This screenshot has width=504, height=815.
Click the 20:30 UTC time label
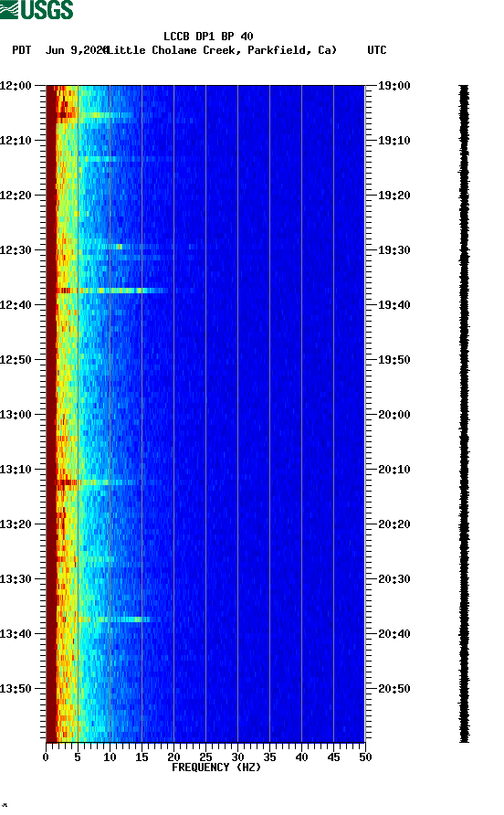coord(394,579)
